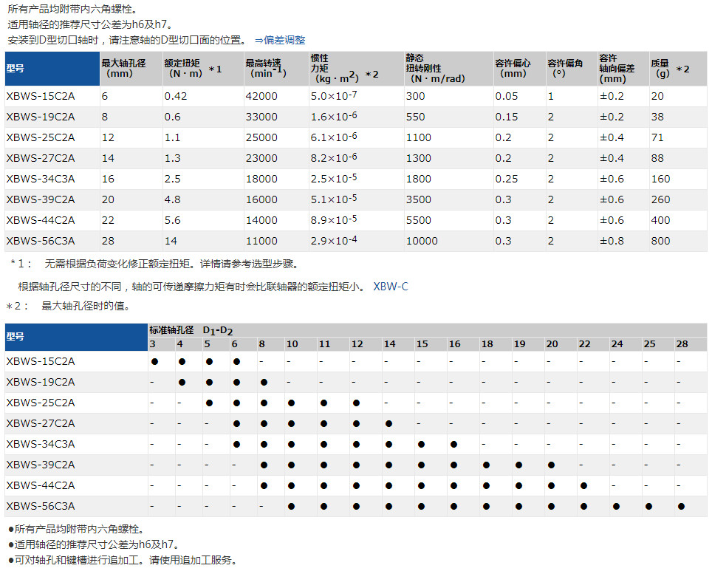Click the 14000 max speed value
Image resolution: width=712 pixels, height=588 pixels.
point(261,220)
